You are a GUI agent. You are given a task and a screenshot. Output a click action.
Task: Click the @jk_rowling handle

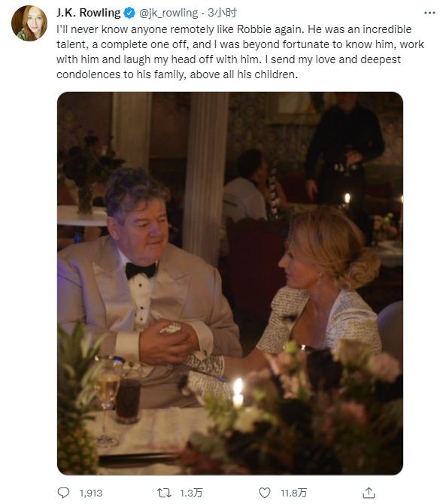(168, 13)
